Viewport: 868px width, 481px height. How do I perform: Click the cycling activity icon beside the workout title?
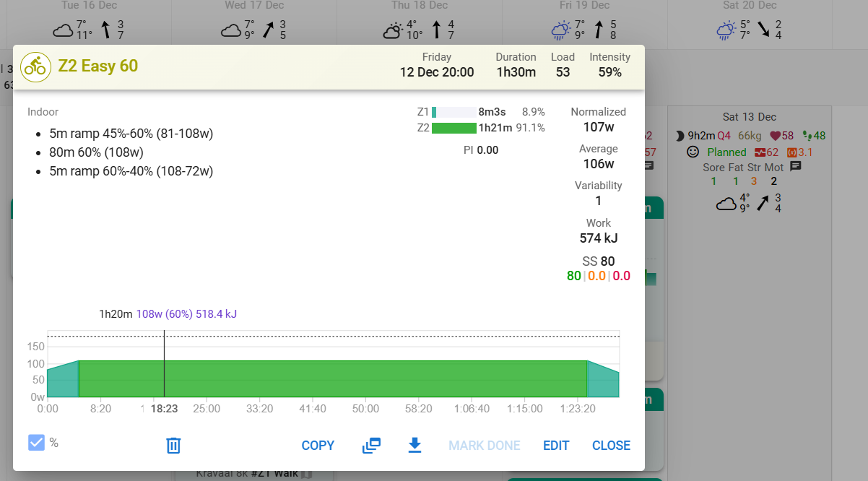35,66
